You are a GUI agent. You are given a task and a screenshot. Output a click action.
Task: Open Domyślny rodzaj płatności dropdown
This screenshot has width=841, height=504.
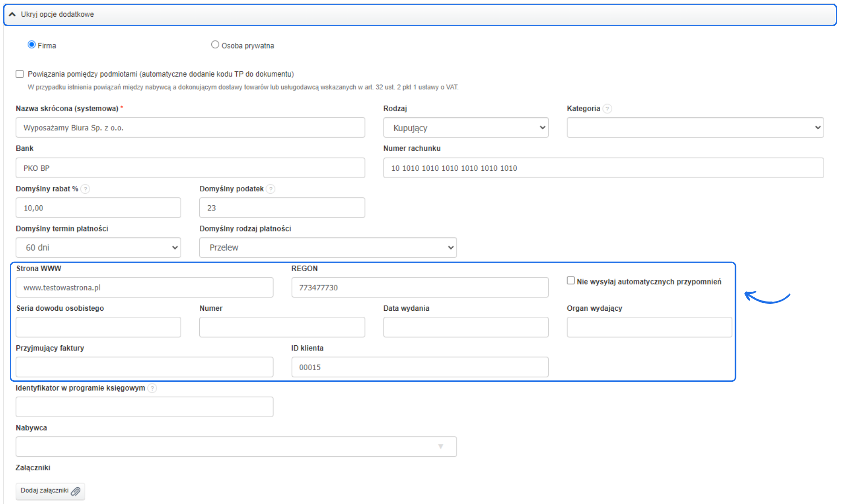328,248
